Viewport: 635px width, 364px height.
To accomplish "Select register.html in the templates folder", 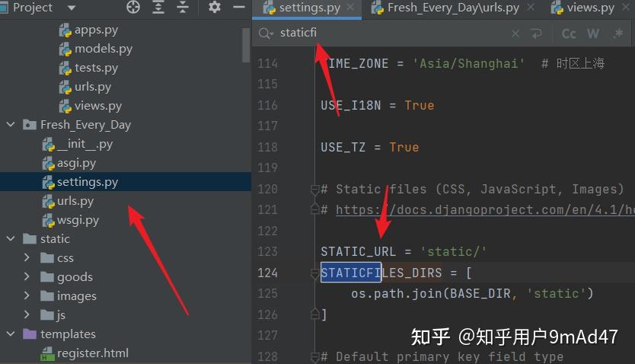I will 93,353.
